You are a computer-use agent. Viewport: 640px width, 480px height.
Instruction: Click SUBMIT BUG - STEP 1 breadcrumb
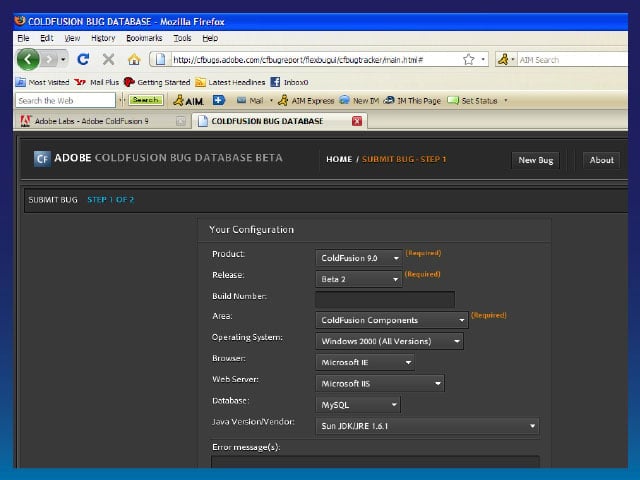tap(404, 159)
